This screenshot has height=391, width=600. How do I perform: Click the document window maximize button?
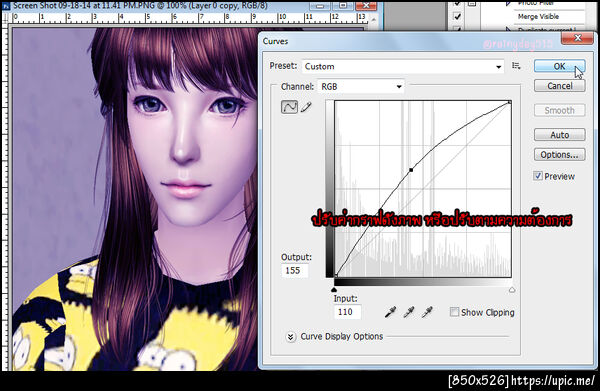click(x=343, y=5)
